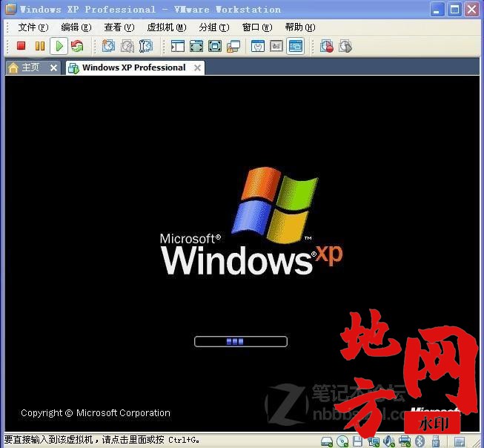Minimize the VMware Workstation window
The width and height of the screenshot is (484, 448).
pyautogui.click(x=437, y=9)
